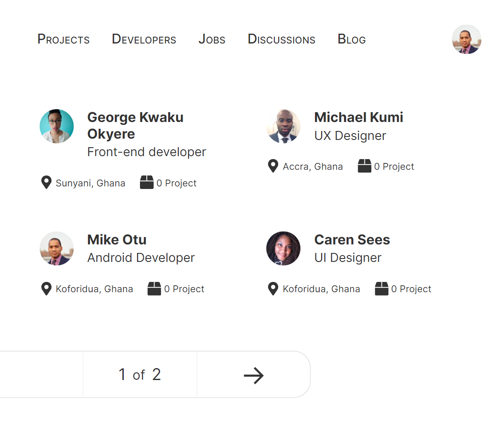Click the project box icon on George Kwaku Okyere's card

(x=146, y=183)
